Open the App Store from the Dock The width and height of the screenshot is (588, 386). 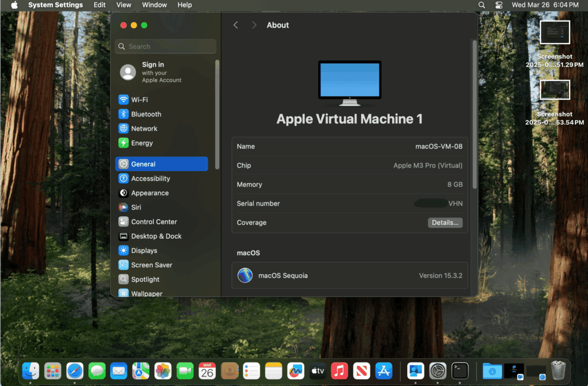(384, 371)
